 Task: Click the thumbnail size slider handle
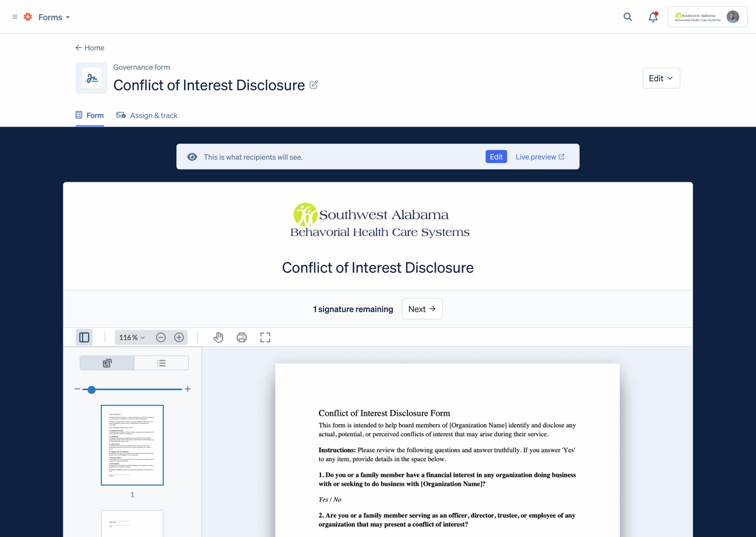pyautogui.click(x=92, y=389)
